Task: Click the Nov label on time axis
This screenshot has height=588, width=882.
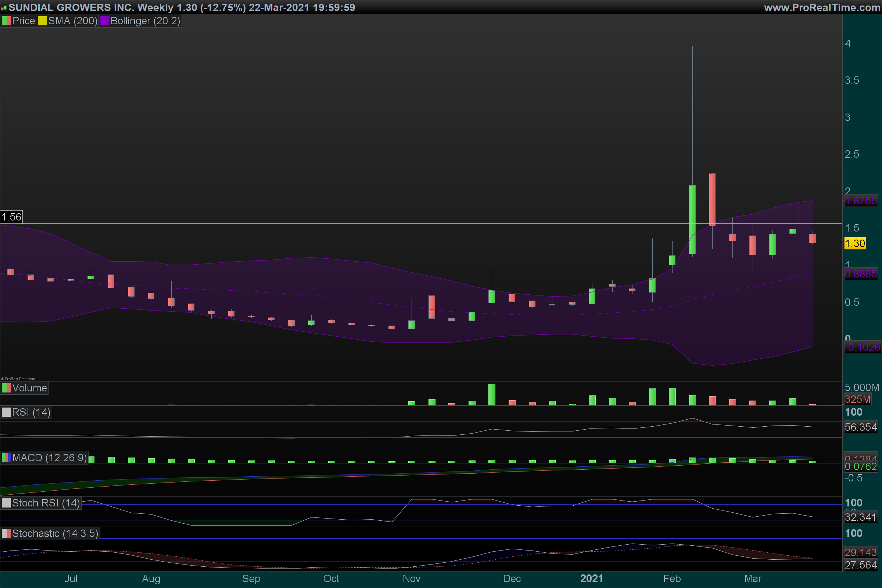Action: [411, 578]
